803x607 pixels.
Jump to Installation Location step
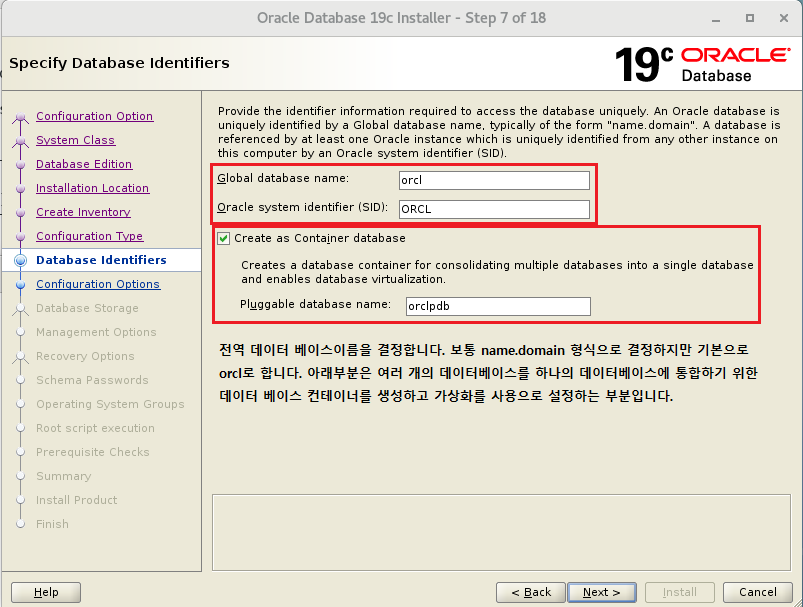pos(92,189)
